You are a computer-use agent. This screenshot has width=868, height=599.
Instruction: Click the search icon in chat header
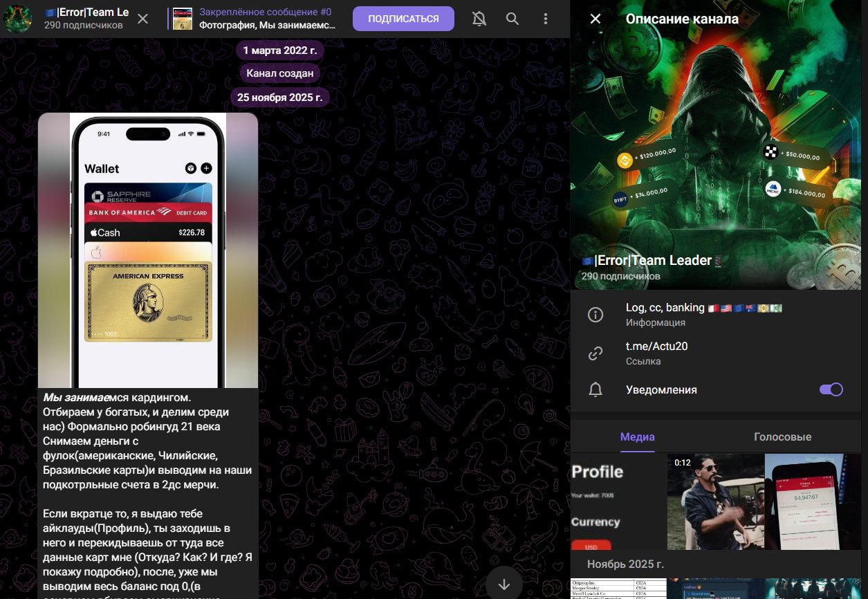click(x=513, y=19)
